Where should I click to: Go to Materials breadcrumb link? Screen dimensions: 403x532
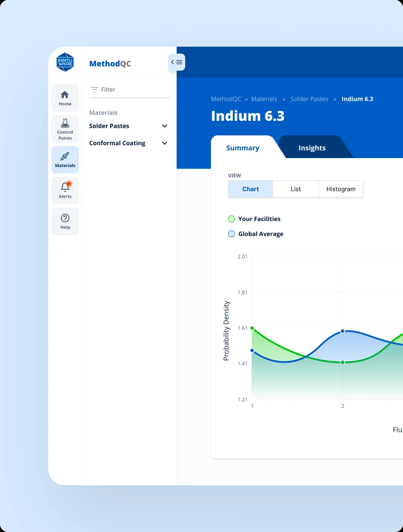pyautogui.click(x=264, y=99)
